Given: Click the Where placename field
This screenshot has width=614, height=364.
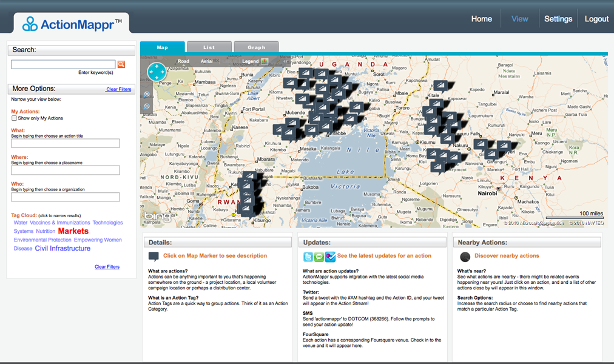Looking at the screenshot, I should (66, 170).
